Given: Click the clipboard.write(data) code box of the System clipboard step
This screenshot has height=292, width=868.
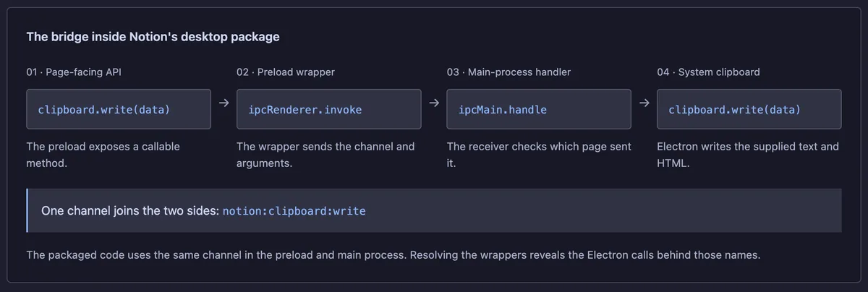Looking at the screenshot, I should click(x=749, y=109).
